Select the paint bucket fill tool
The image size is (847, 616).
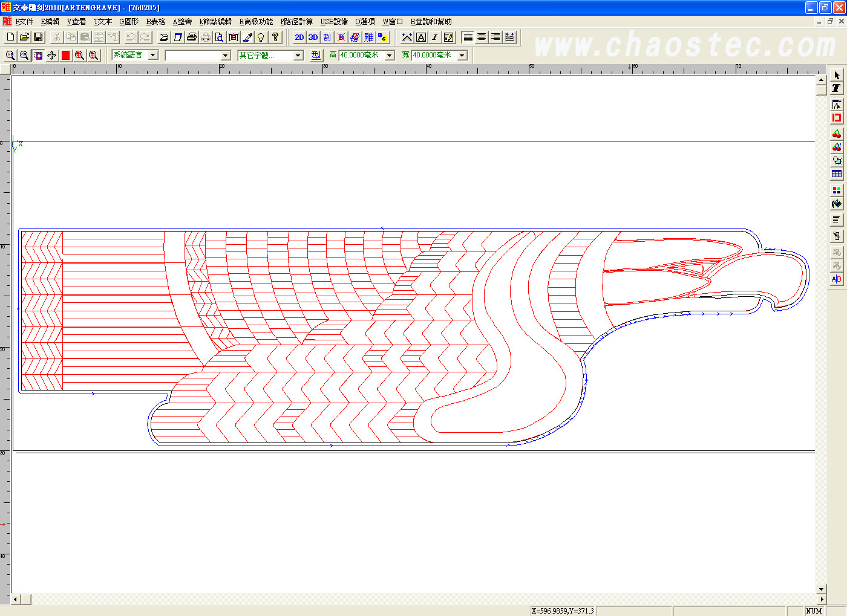[837, 204]
